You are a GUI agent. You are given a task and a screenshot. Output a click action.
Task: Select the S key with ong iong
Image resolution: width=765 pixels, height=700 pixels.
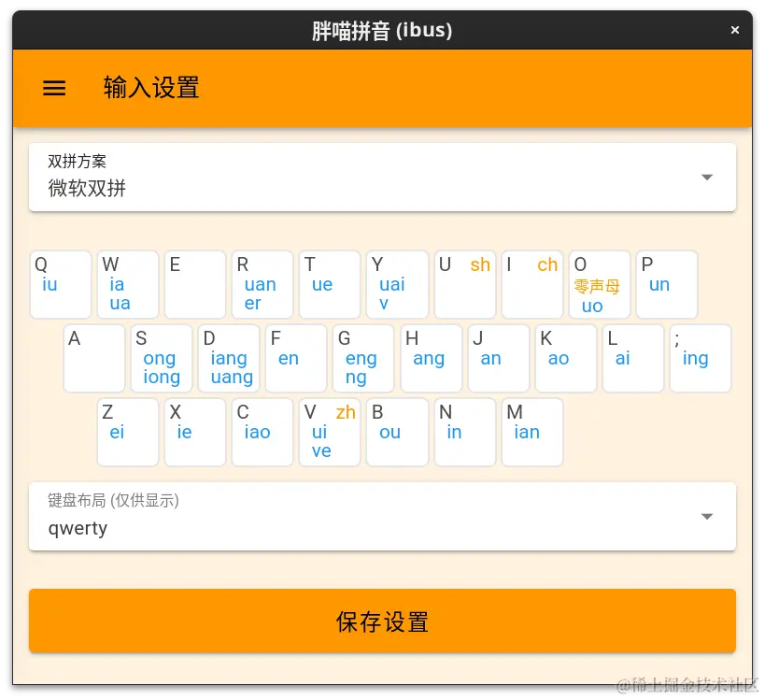162,358
